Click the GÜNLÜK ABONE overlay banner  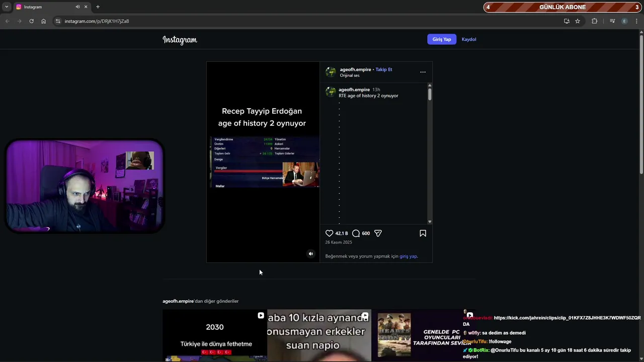pyautogui.click(x=562, y=7)
